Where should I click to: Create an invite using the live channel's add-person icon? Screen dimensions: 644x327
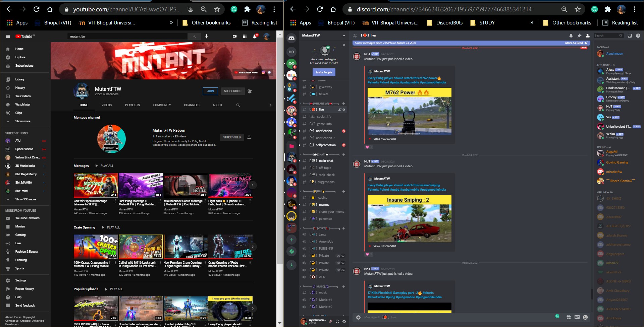coord(339,110)
